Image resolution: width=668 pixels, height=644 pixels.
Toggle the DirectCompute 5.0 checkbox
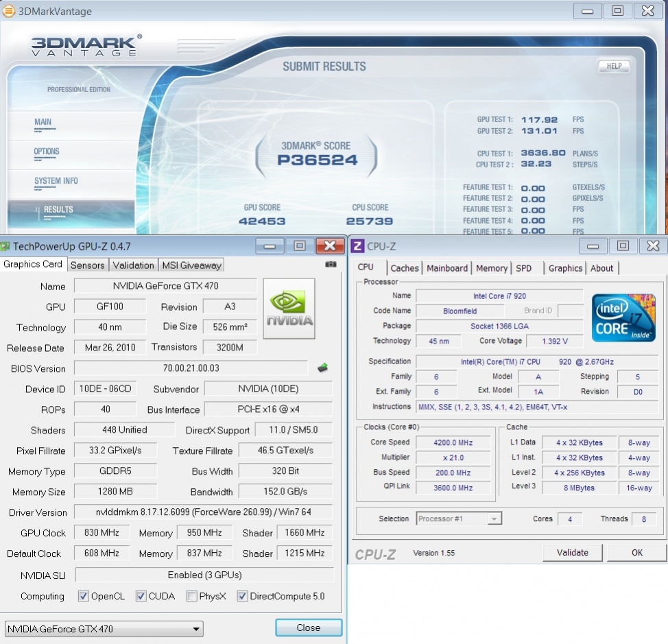pos(242,596)
